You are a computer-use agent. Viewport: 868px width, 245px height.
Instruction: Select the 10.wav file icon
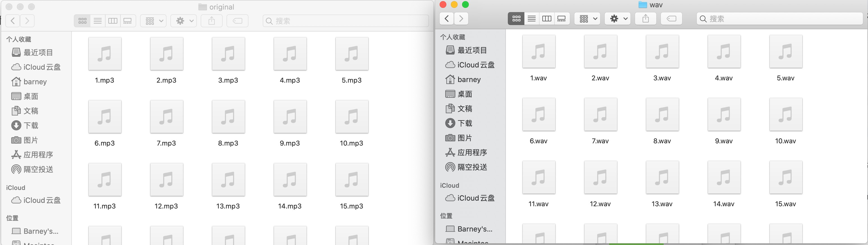tap(786, 114)
